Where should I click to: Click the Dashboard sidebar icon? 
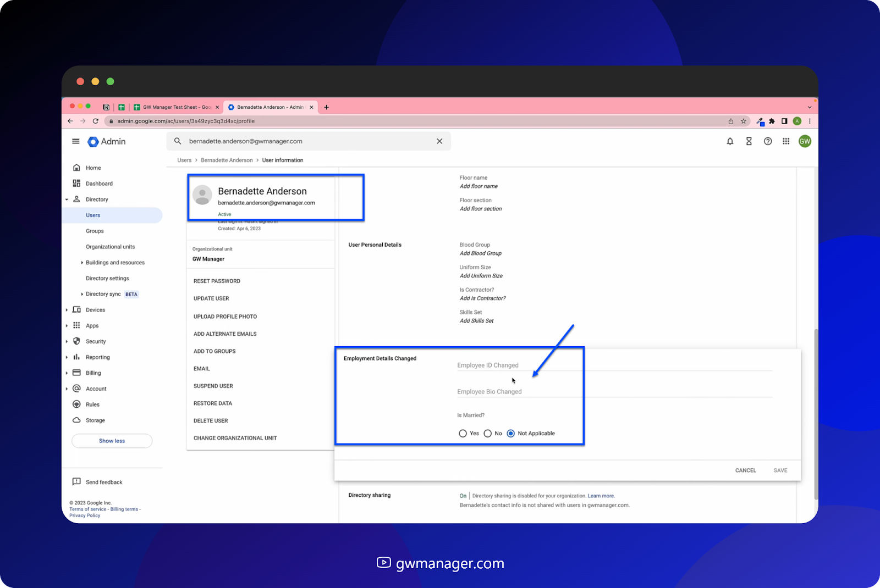tap(76, 184)
